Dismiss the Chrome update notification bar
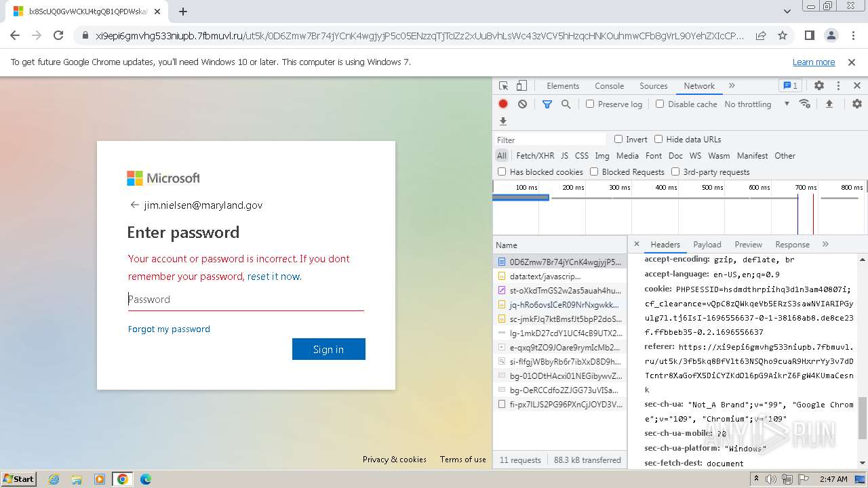Viewport: 868px width, 488px height. click(852, 62)
